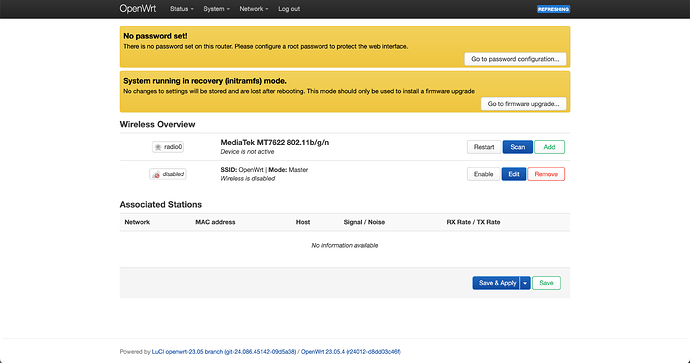This screenshot has height=363, width=690.
Task: Click the 'No password set!' warning title
Action: click(x=155, y=36)
